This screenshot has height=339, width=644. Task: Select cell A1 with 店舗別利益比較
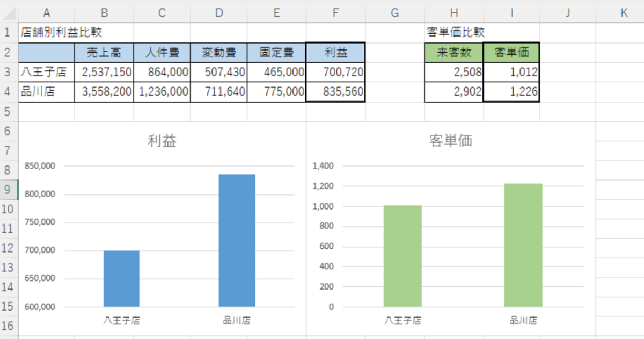tap(46, 32)
